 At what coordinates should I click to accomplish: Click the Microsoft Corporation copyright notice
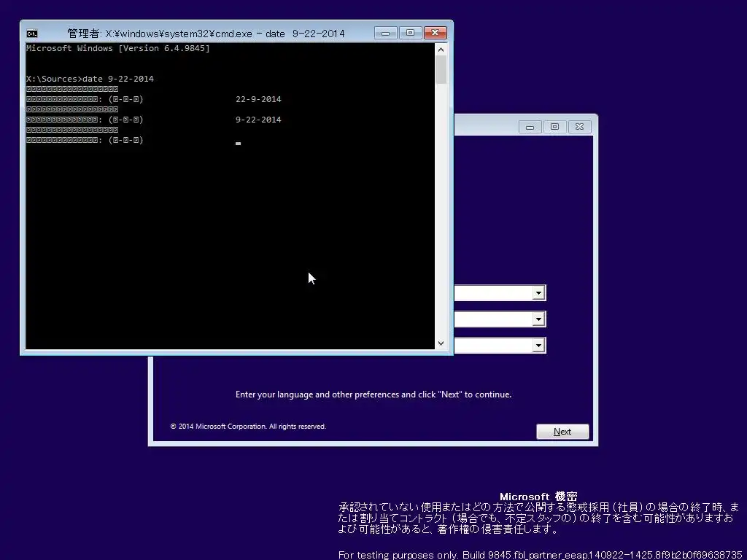point(248,426)
